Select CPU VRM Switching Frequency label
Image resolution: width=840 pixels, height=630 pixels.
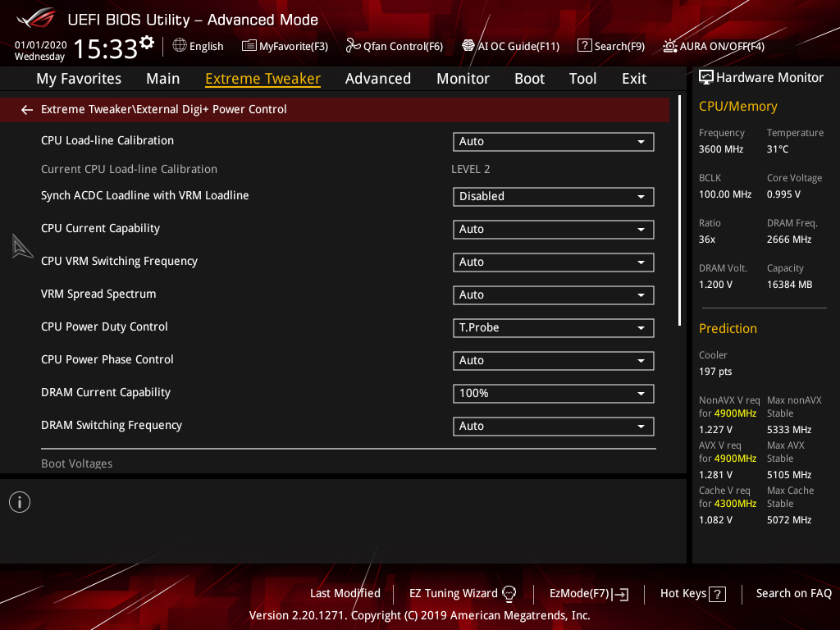click(119, 262)
